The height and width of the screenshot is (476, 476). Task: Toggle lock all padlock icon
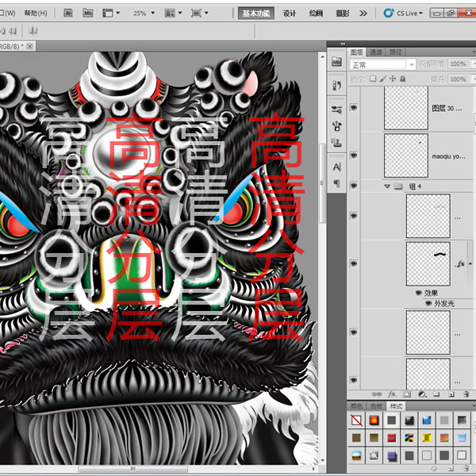coord(403,79)
